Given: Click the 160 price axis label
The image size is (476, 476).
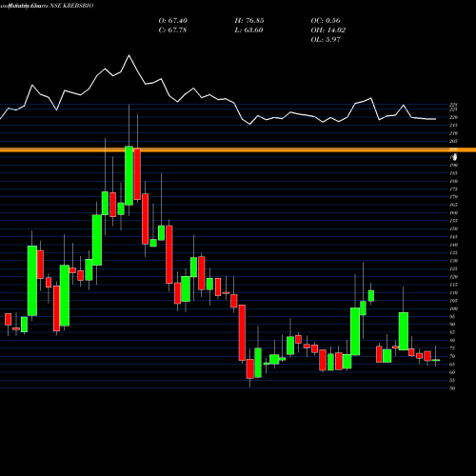Looking at the screenshot, I should [453, 213].
